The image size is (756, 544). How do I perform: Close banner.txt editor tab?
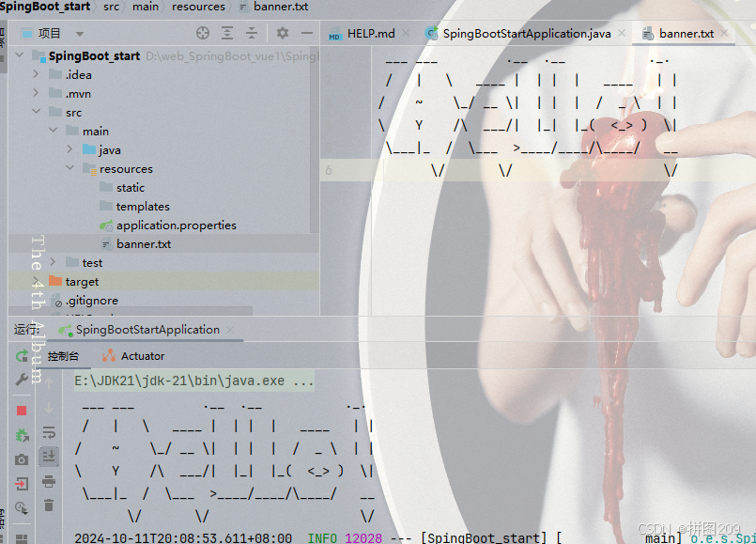(x=724, y=33)
